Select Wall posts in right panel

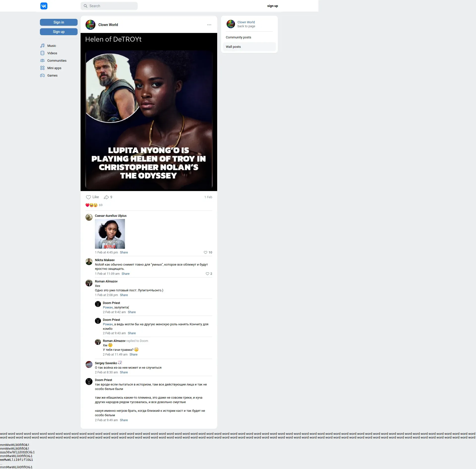click(233, 47)
